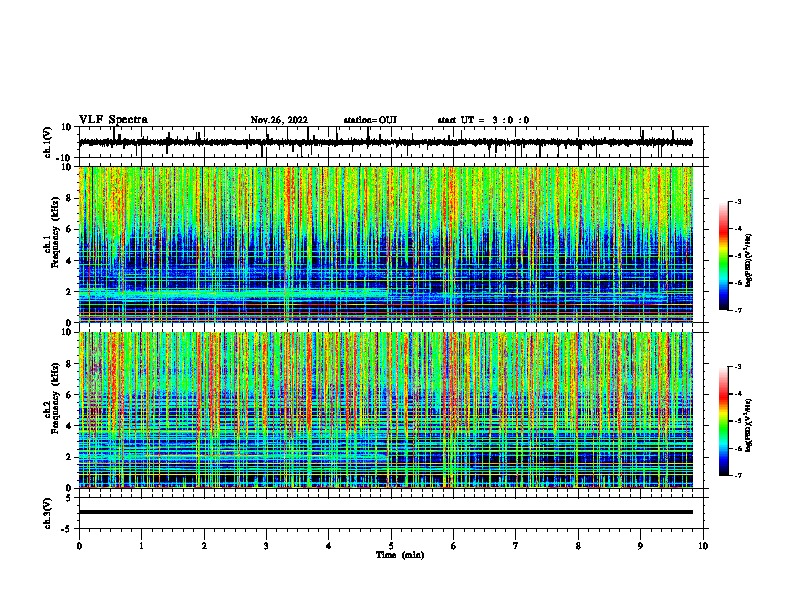Click the "Time (min)" axis label
This screenshot has height=612, width=792.
point(400,555)
